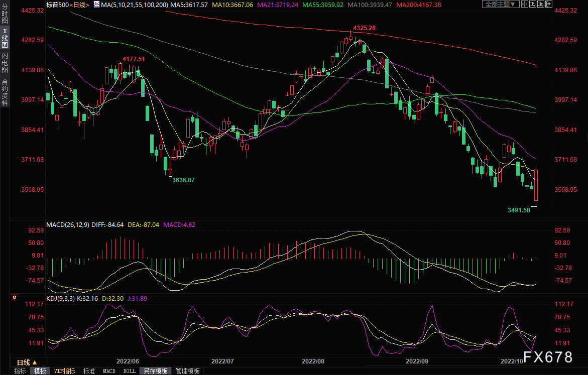Click KDJ(9,3,3) indicator label
This screenshot has width=588, height=375.
click(x=60, y=299)
